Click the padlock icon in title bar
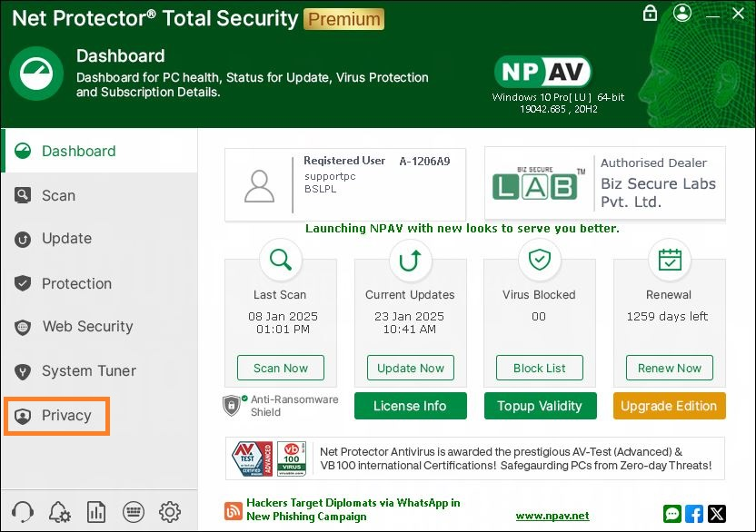This screenshot has height=532, width=756. click(650, 14)
